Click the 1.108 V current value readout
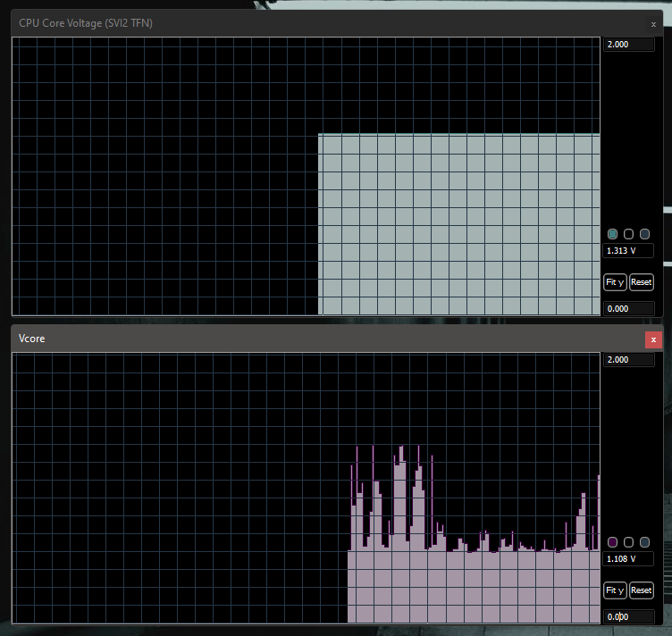The width and height of the screenshot is (672, 636). click(628, 559)
